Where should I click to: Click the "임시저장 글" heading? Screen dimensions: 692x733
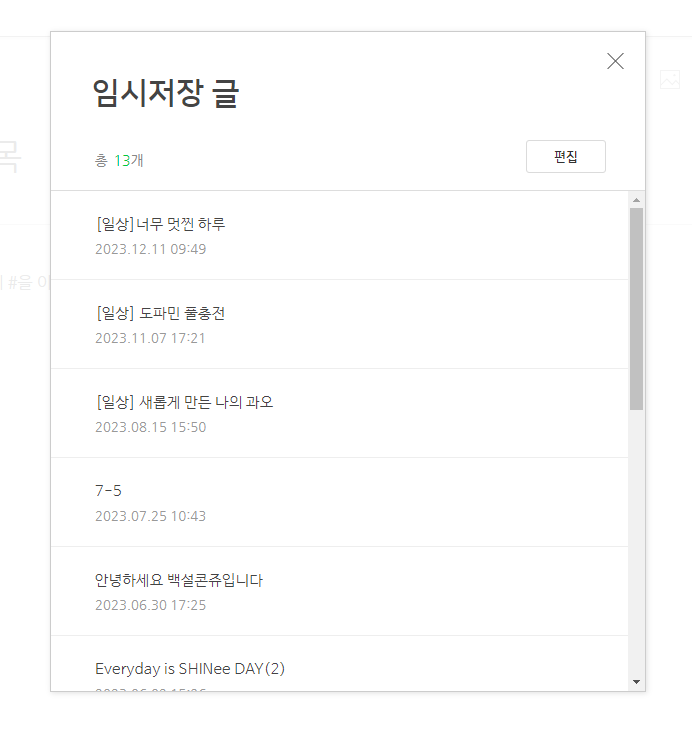tap(165, 93)
